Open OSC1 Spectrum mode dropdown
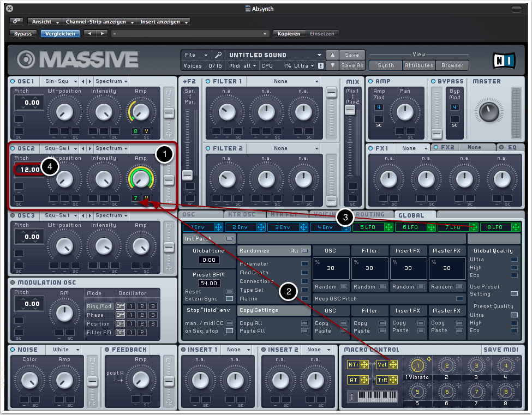This screenshot has height=415, width=532. click(111, 81)
